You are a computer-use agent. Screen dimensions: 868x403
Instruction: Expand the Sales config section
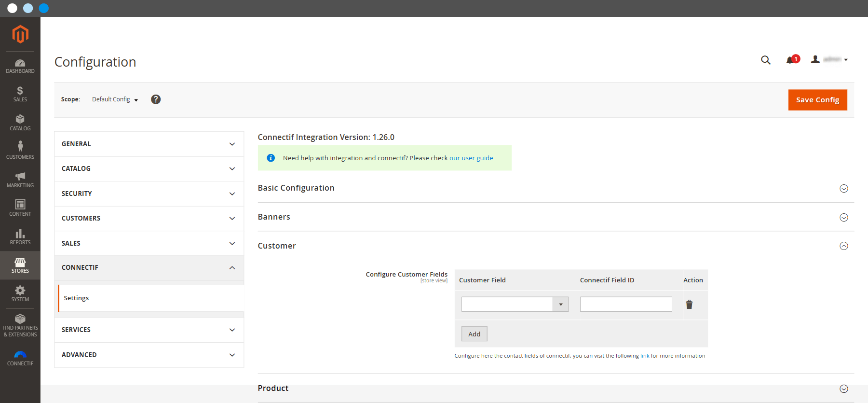pos(149,243)
